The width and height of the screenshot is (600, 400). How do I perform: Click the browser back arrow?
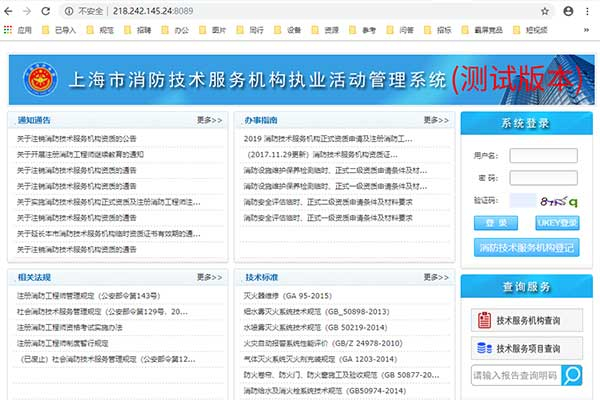pyautogui.click(x=8, y=11)
